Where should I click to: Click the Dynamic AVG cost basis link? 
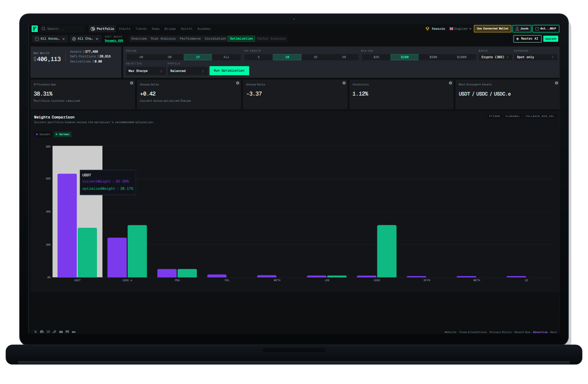point(114,41)
